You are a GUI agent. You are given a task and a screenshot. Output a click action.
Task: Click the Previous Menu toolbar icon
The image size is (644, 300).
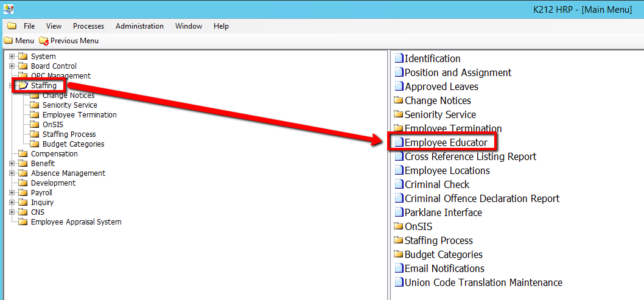[43, 41]
